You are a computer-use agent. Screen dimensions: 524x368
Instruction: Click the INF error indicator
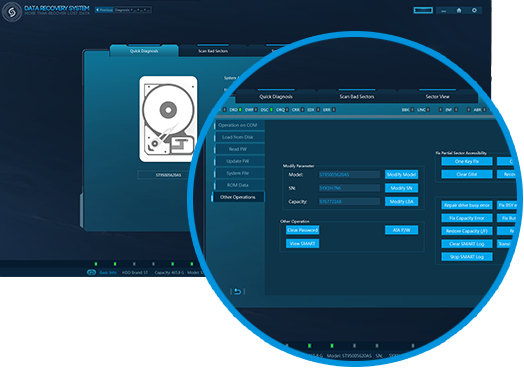click(451, 110)
